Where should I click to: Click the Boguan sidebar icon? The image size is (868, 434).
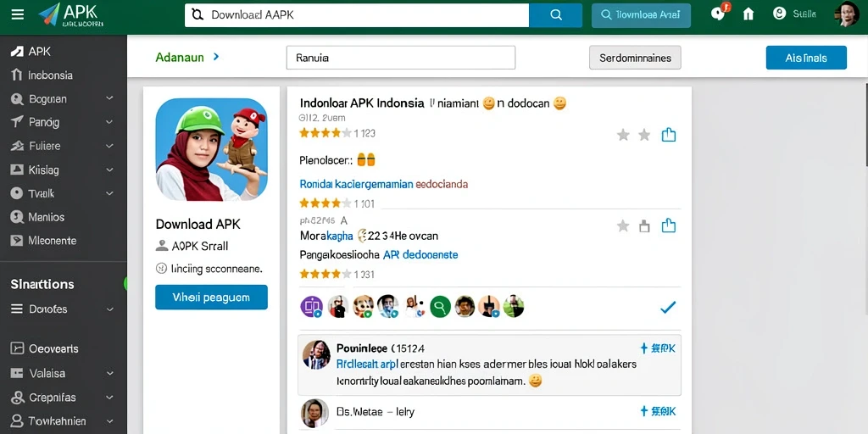click(17, 99)
